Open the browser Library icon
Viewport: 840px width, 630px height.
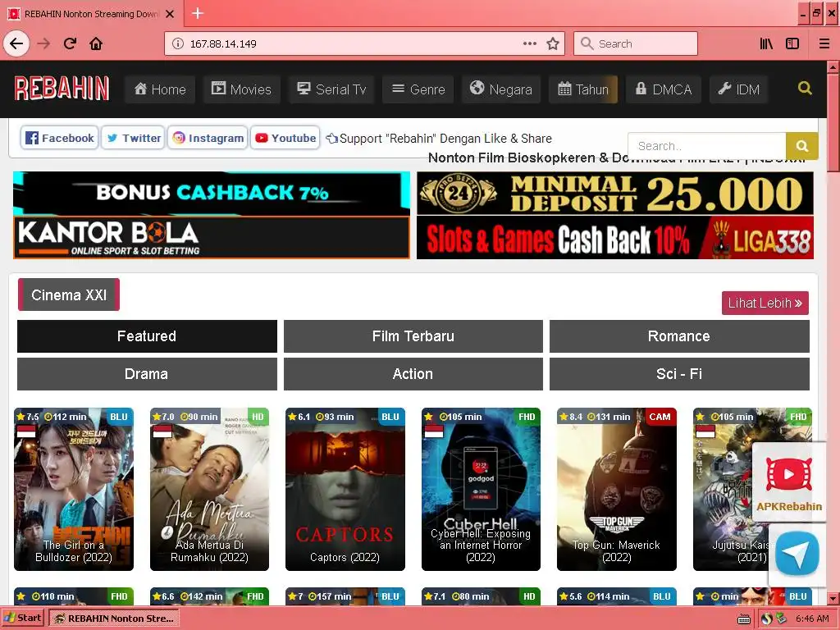766,43
